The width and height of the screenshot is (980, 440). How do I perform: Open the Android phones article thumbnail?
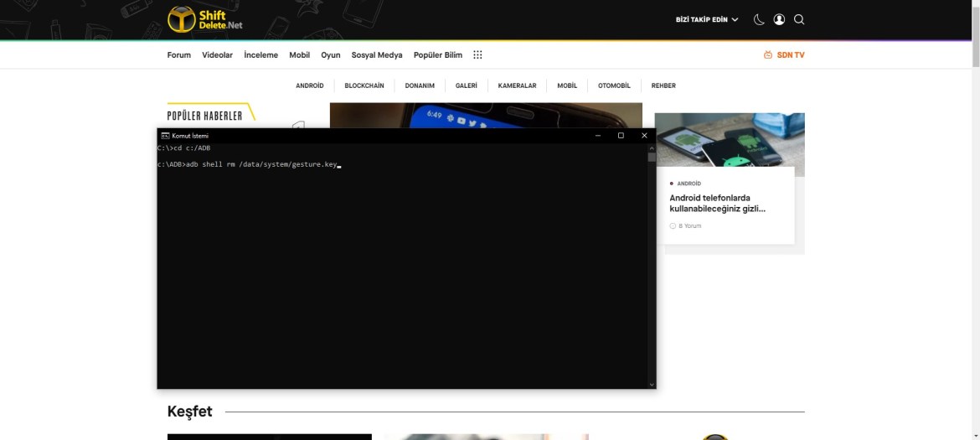[x=730, y=141]
